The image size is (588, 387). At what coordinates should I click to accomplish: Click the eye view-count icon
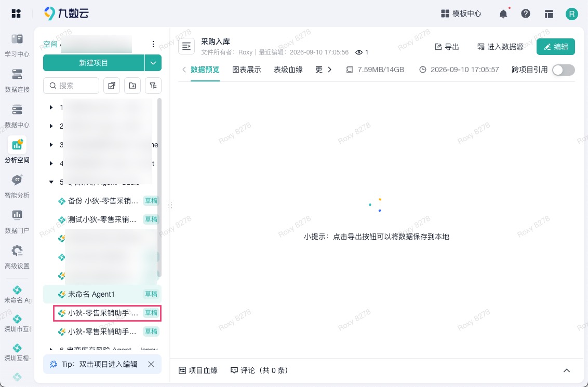click(x=359, y=52)
